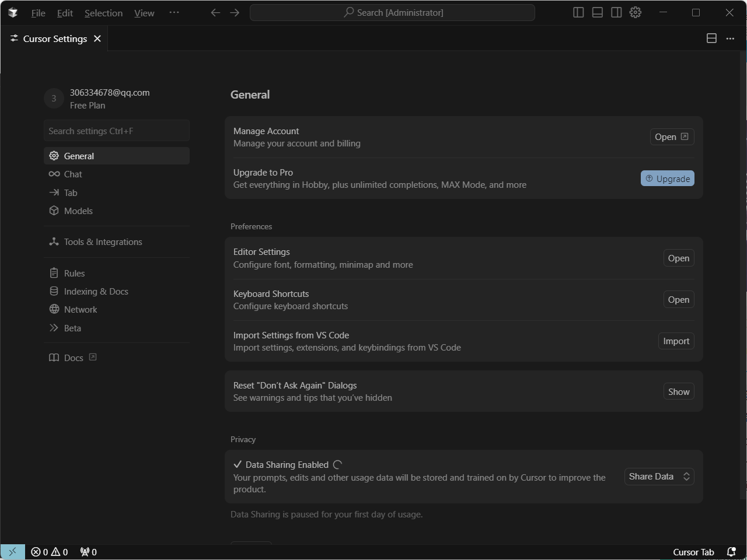The image size is (747, 560).
Task: Click the remote window status bar icon
Action: (12, 552)
